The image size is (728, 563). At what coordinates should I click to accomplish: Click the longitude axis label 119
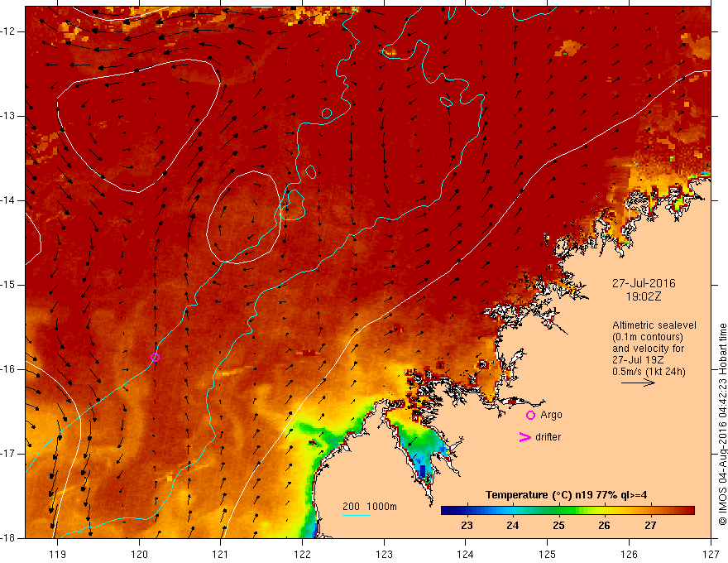point(58,554)
